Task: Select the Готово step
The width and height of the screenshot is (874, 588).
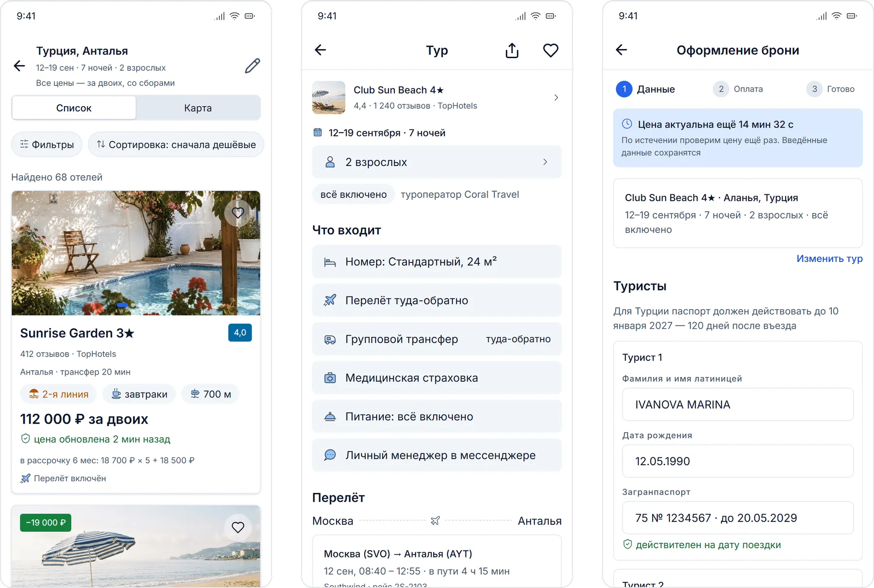Action: tap(830, 89)
